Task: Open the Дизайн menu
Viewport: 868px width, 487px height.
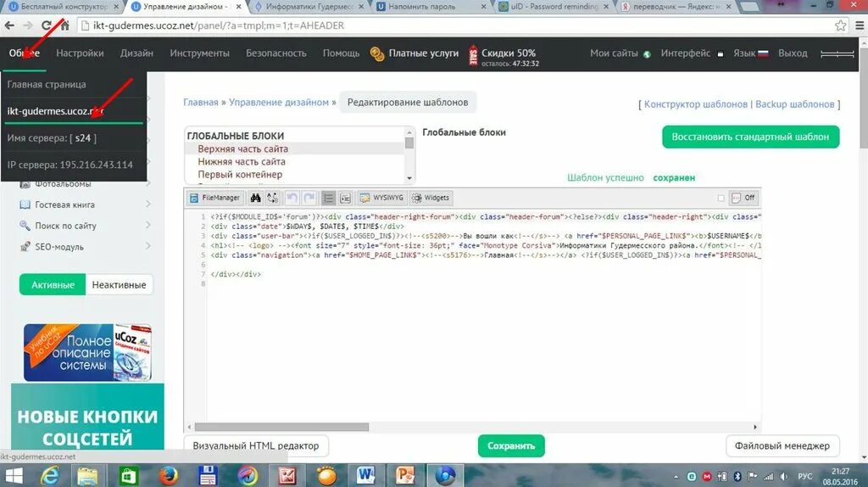Action: click(136, 53)
